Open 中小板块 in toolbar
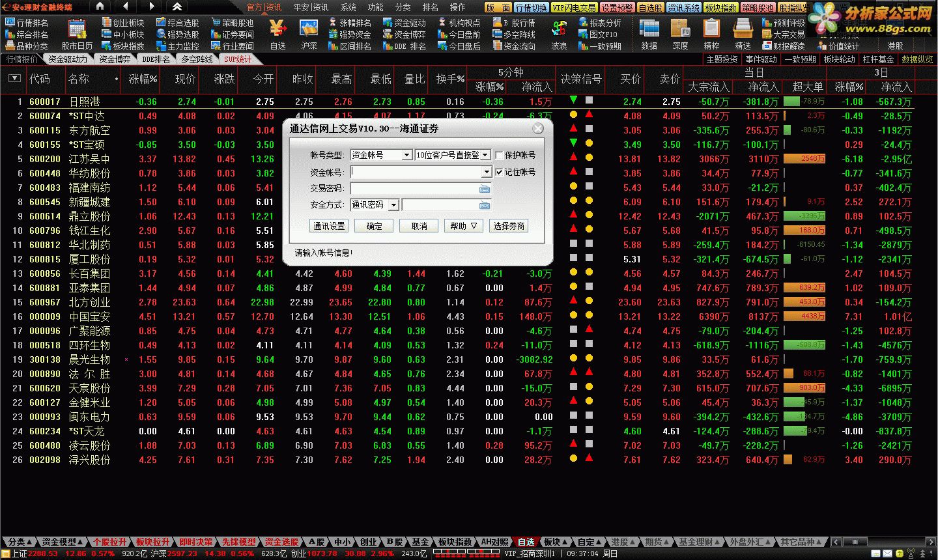This screenshot has height=560, width=938. click(123, 35)
